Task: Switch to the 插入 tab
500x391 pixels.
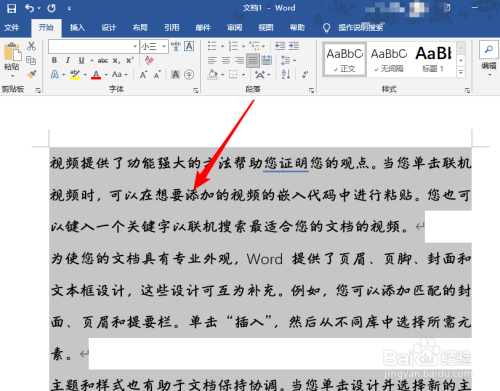Action: 77,28
